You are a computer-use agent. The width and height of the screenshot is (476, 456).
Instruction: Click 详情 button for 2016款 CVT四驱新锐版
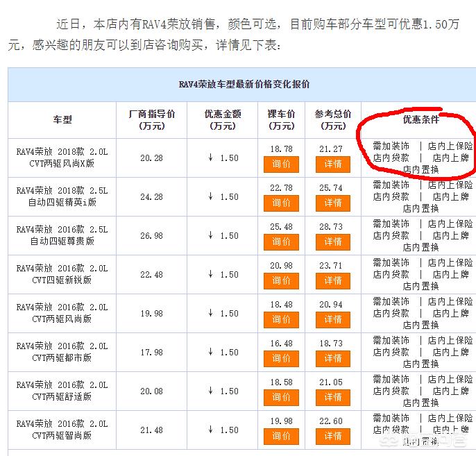[x=333, y=281]
